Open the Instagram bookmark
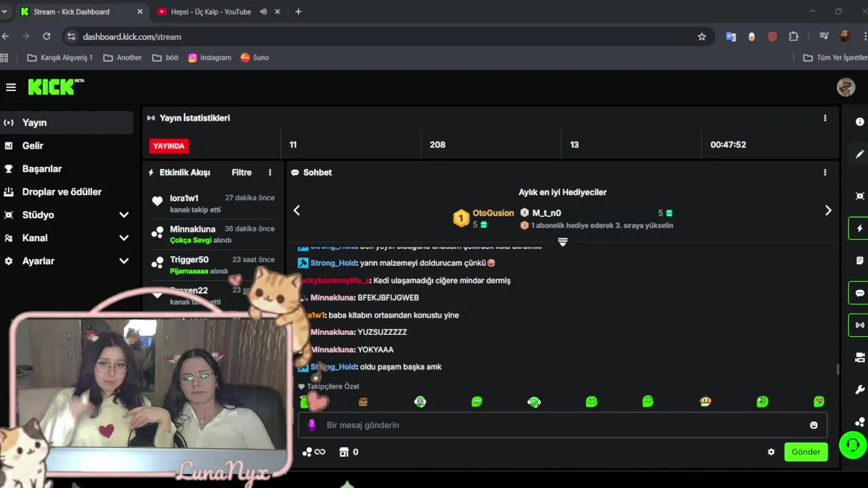 click(x=210, y=58)
